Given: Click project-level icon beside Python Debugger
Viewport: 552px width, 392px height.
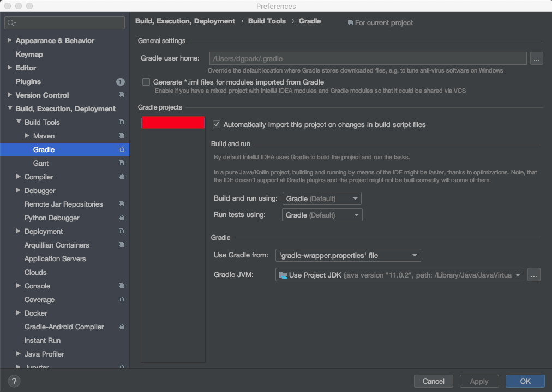Looking at the screenshot, I should 122,218.
